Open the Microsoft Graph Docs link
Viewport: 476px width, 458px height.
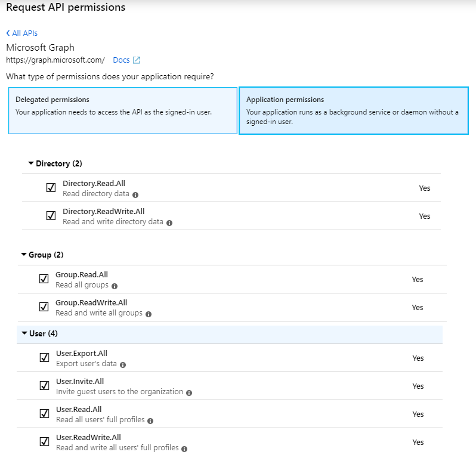click(121, 60)
